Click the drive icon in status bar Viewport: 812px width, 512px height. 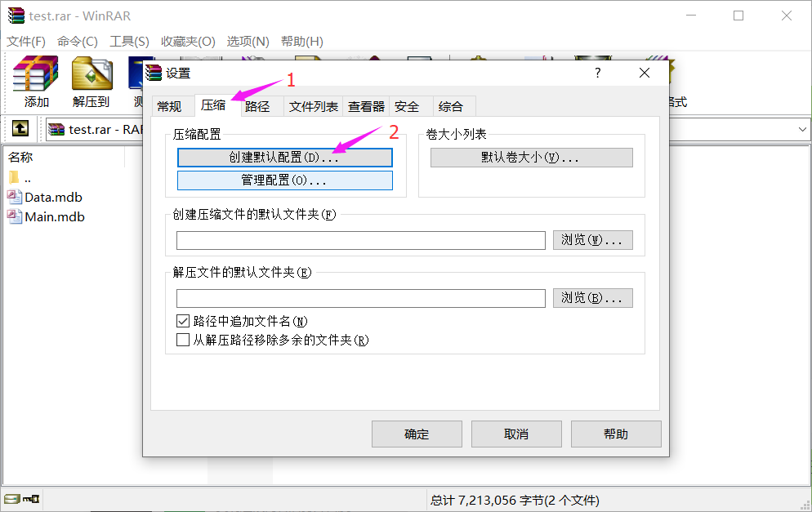point(11,499)
